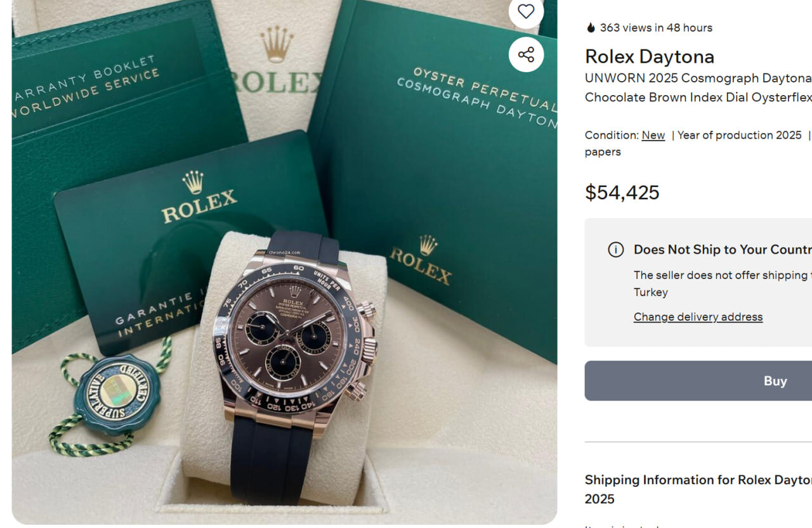This screenshot has height=528, width=812.
Task: Open the "New" condition link
Action: (653, 135)
